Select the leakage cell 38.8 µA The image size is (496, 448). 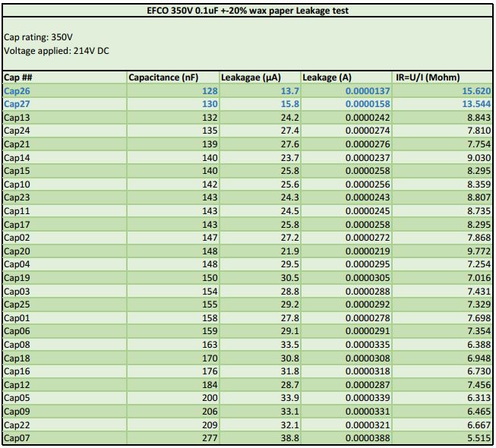(290, 438)
